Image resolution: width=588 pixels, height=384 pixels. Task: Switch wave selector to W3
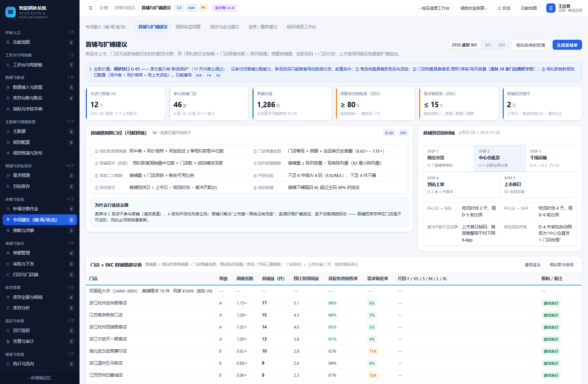[x=488, y=45]
